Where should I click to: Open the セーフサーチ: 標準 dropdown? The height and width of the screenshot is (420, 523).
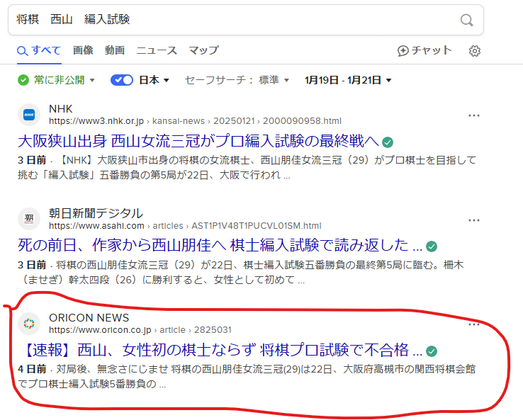[237, 80]
